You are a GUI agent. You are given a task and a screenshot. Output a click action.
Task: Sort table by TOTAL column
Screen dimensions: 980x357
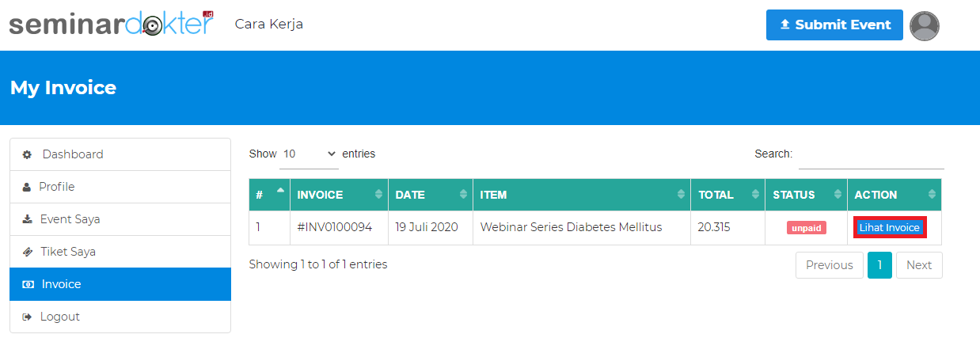727,195
